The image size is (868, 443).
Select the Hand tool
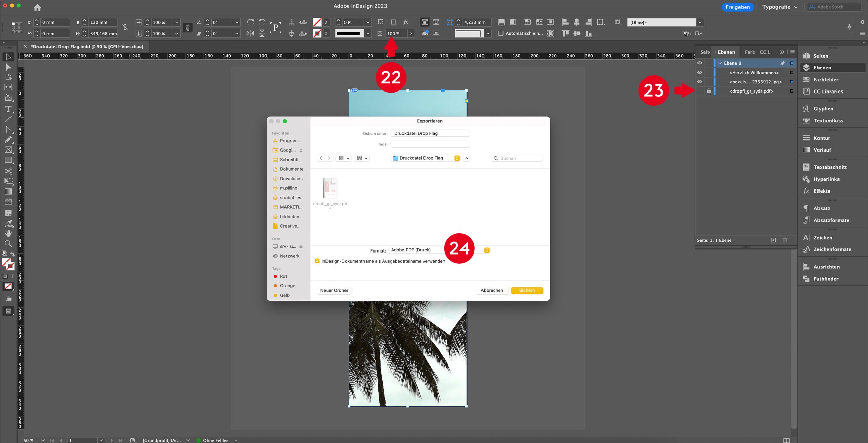(x=8, y=233)
